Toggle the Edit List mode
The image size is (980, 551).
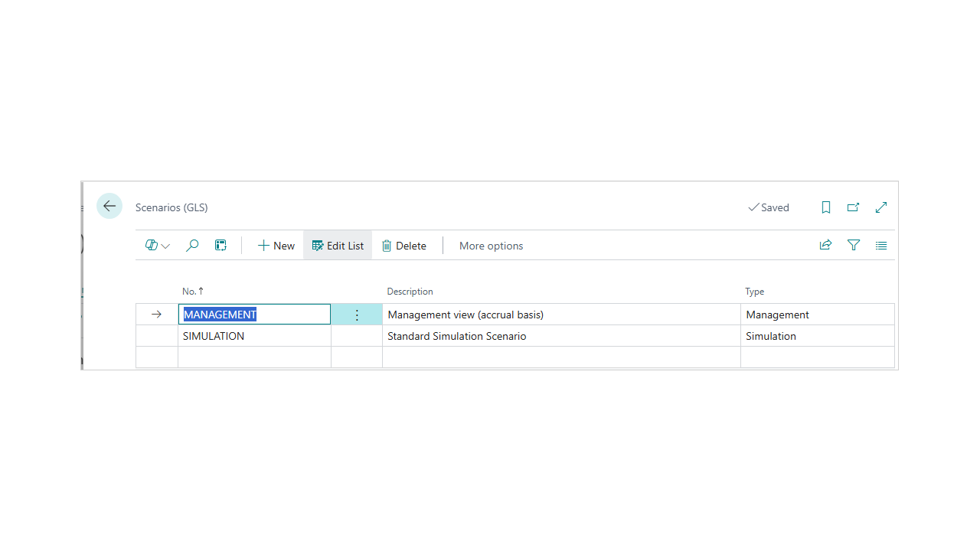[338, 246]
